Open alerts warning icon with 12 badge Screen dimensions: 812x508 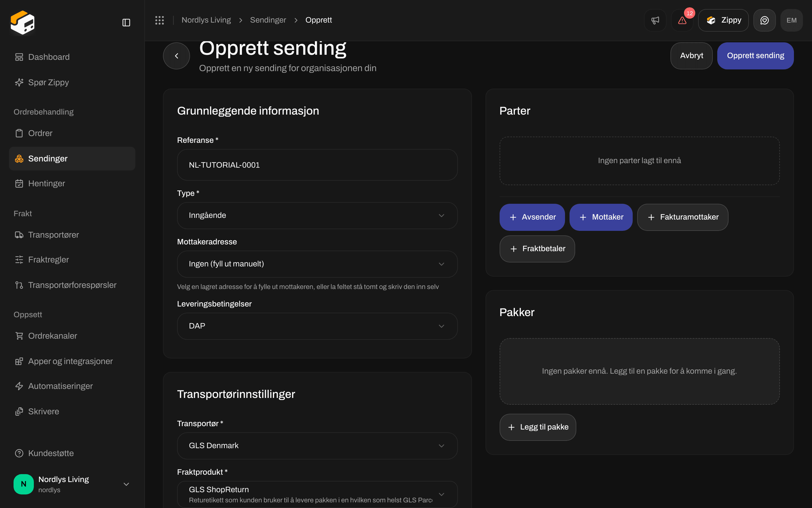682,20
